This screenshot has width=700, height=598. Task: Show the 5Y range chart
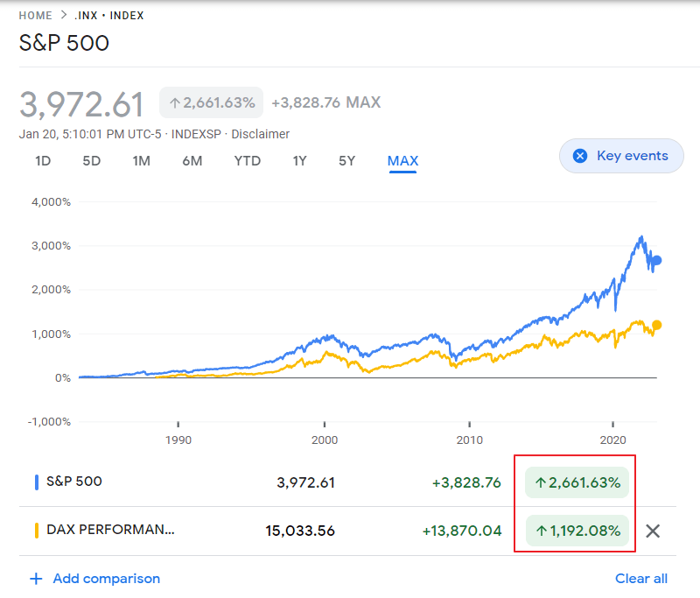[346, 161]
